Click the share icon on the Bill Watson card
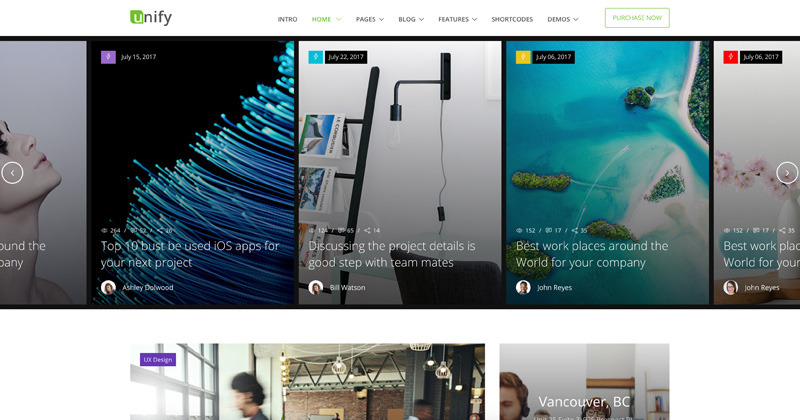 coord(366,230)
